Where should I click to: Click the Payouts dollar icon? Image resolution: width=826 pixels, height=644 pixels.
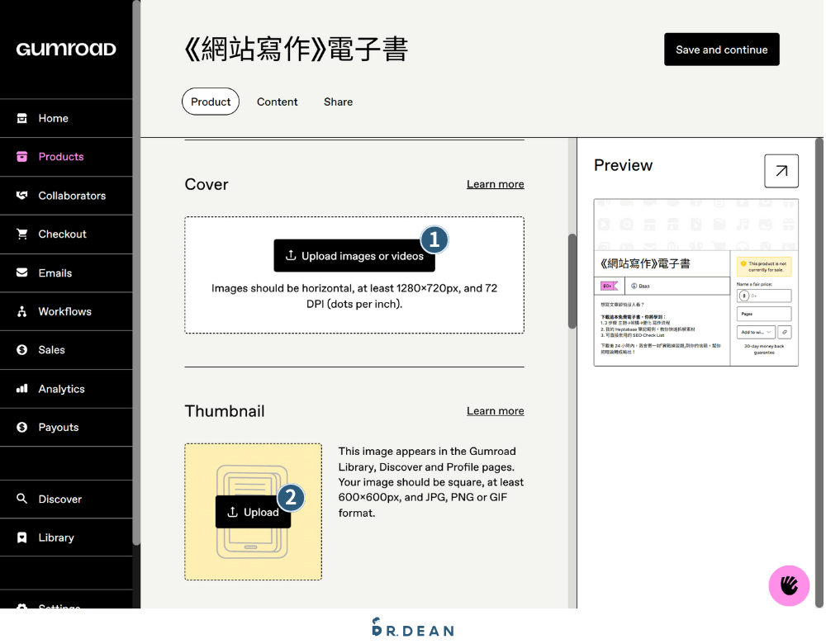click(x=22, y=427)
